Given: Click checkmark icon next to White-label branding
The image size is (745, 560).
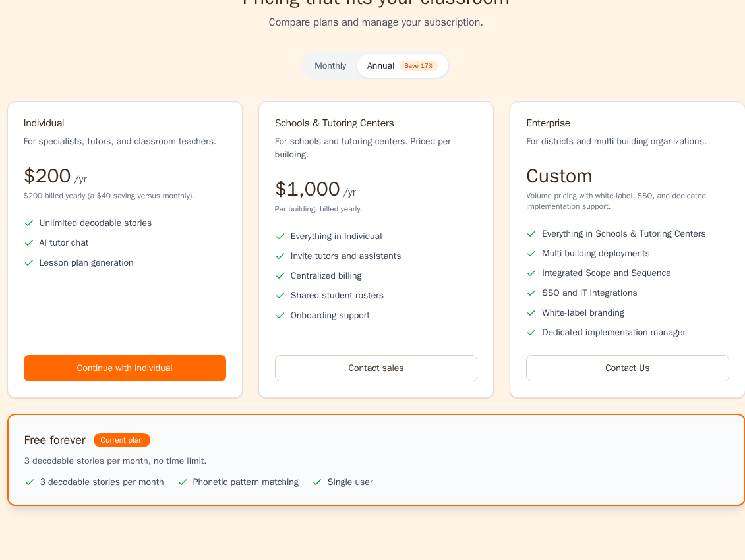Looking at the screenshot, I should [x=531, y=313].
